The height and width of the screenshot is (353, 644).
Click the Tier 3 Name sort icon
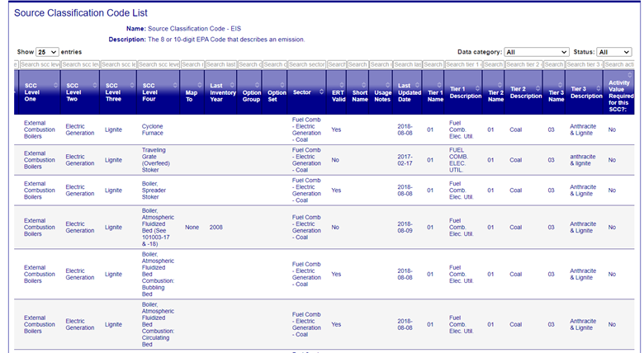(x=561, y=85)
